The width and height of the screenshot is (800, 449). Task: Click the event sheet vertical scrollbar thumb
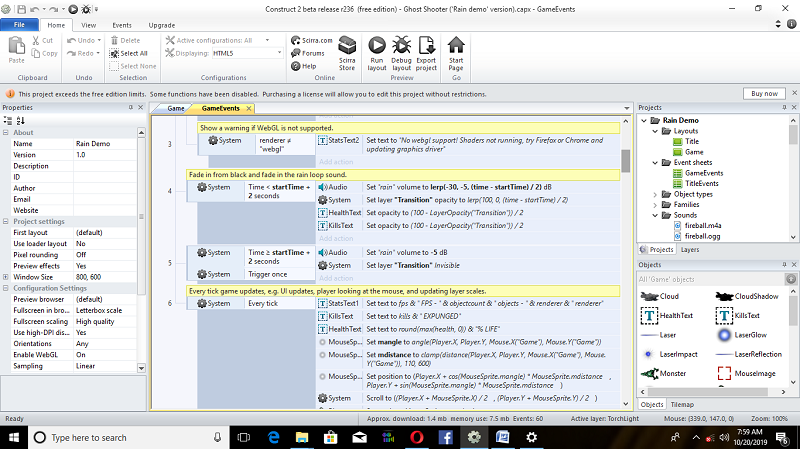pos(626,161)
